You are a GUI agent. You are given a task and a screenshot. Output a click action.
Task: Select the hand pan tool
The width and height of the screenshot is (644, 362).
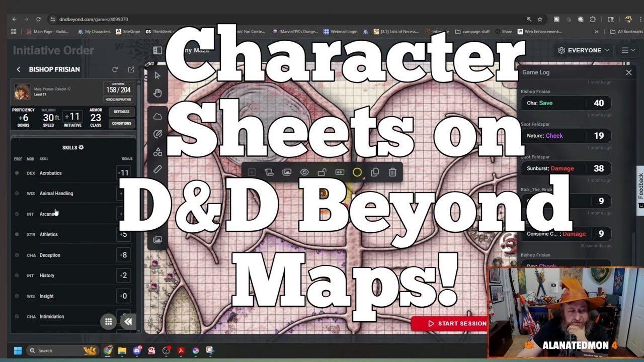pyautogui.click(x=157, y=93)
